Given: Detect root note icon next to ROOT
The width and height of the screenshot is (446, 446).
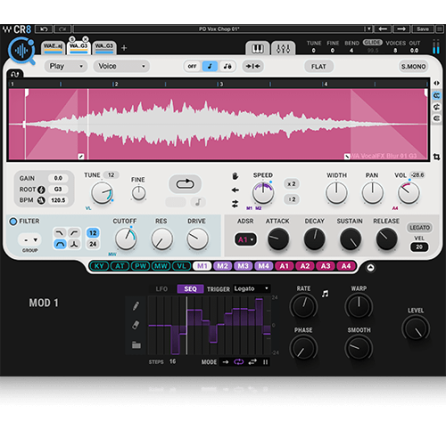Looking at the screenshot, I should coord(41,190).
